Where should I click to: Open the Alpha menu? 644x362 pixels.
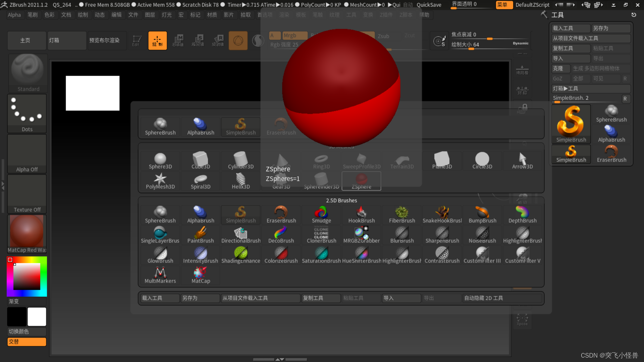(14, 15)
